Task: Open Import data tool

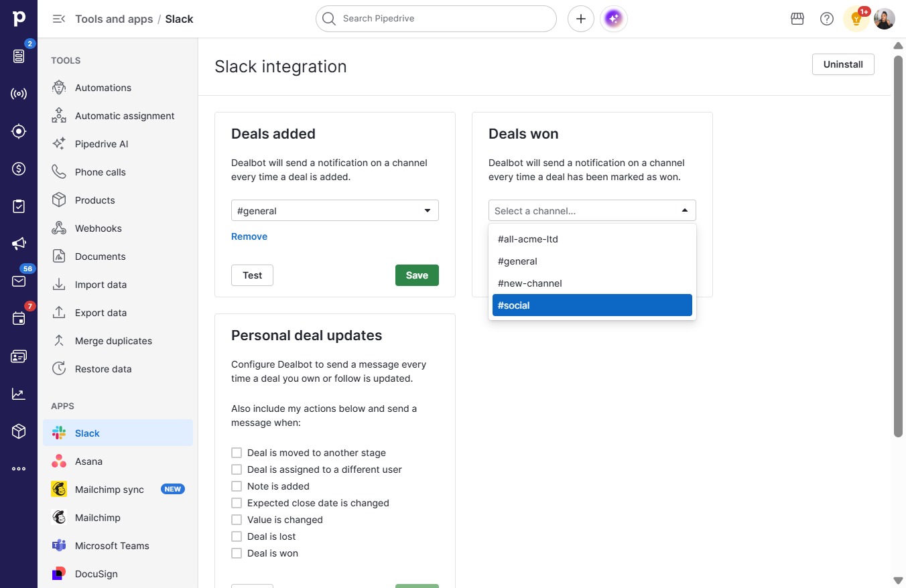Action: (x=118, y=285)
